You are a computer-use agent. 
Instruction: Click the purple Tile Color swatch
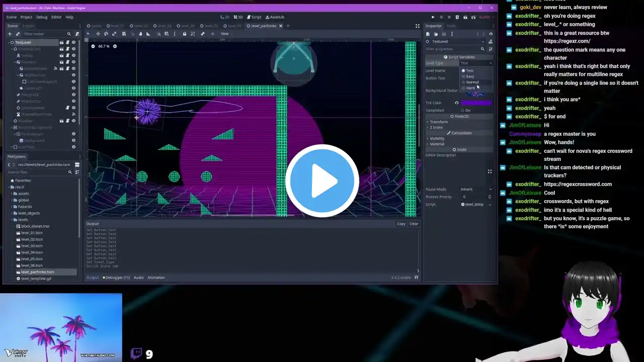(x=476, y=103)
